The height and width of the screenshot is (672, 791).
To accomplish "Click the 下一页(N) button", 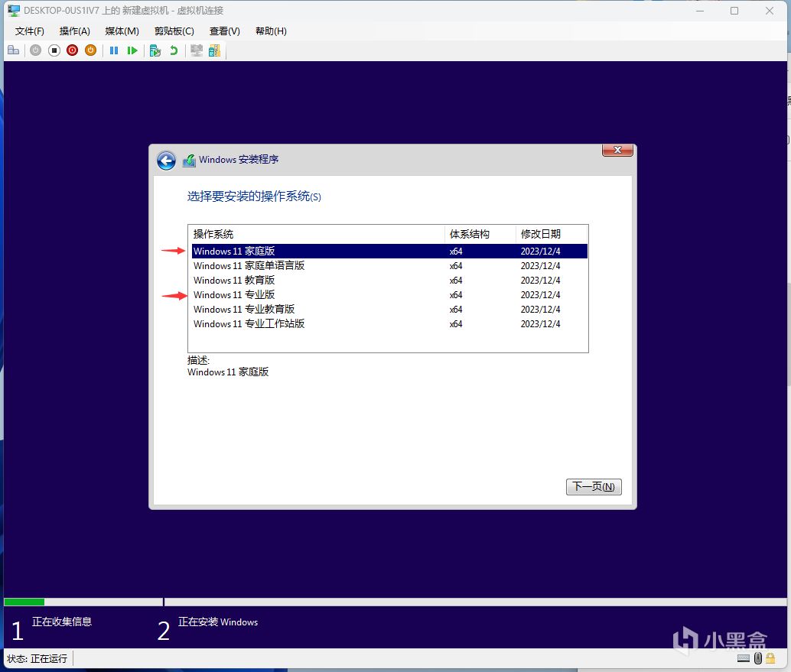I will 594,486.
